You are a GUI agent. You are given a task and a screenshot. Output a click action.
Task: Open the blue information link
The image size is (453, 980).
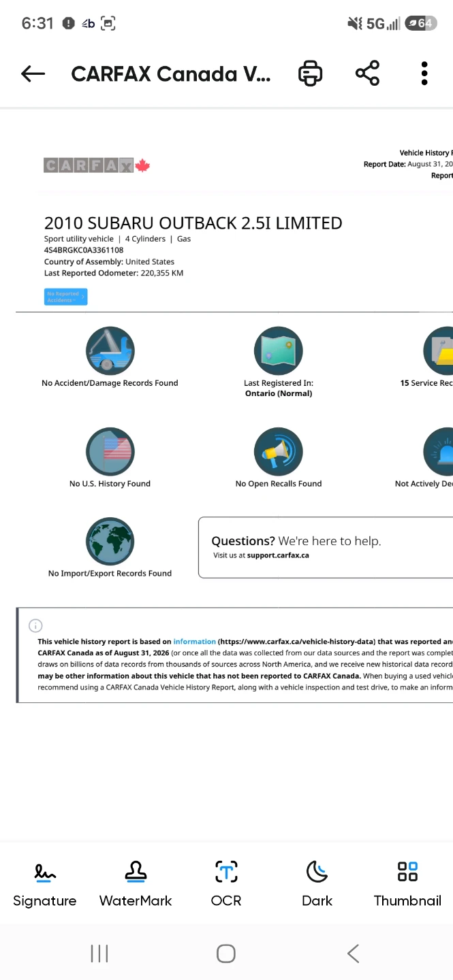(x=194, y=642)
